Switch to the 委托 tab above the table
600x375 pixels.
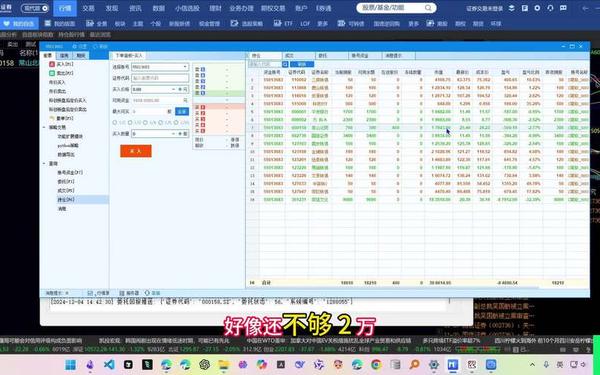(332, 55)
